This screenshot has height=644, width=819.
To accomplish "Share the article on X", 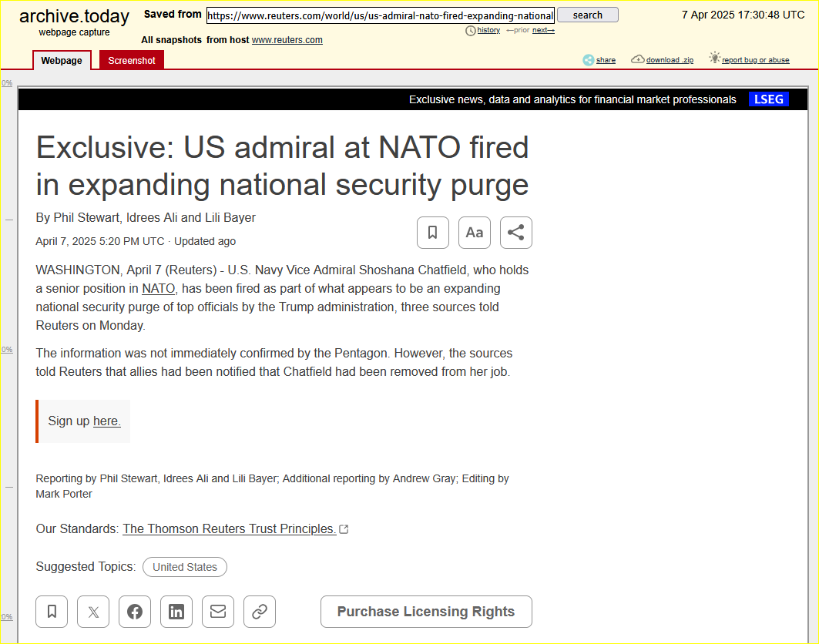I will coord(93,611).
